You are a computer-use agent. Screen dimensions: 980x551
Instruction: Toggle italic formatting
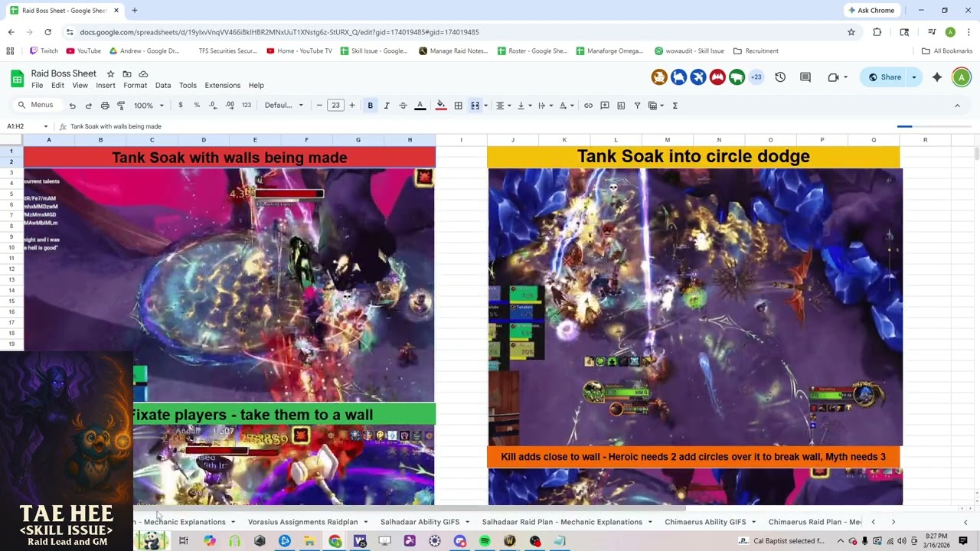click(x=387, y=106)
